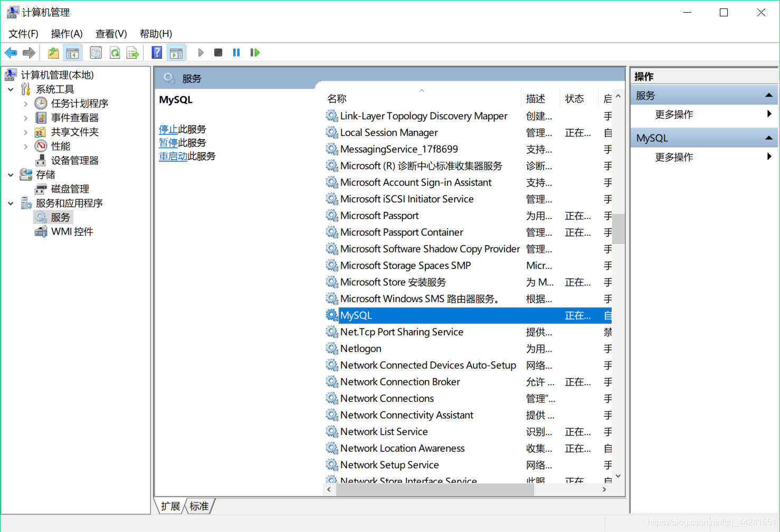The width and height of the screenshot is (780, 532).
Task: Click the Up one level folder icon
Action: 53,53
